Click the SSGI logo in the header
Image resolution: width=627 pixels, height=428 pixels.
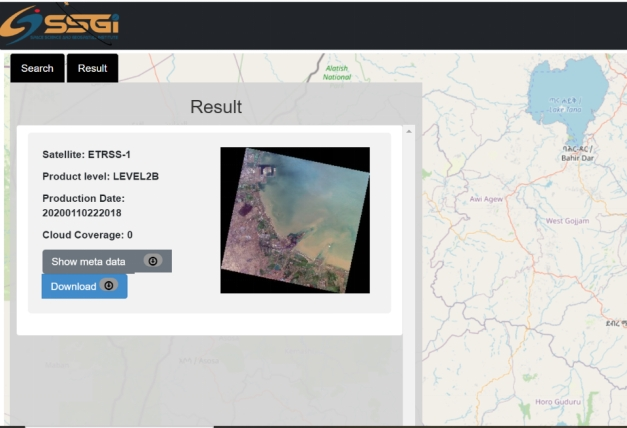coord(60,25)
